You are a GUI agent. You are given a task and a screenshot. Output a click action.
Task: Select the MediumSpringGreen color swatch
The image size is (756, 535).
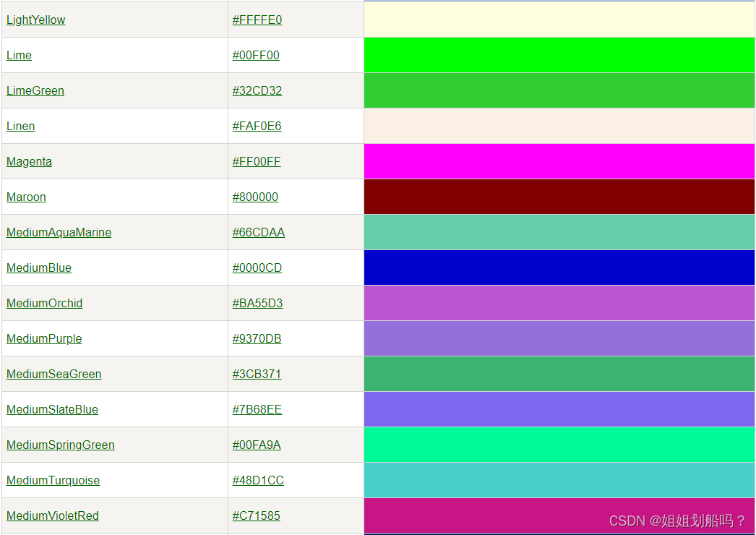(559, 445)
